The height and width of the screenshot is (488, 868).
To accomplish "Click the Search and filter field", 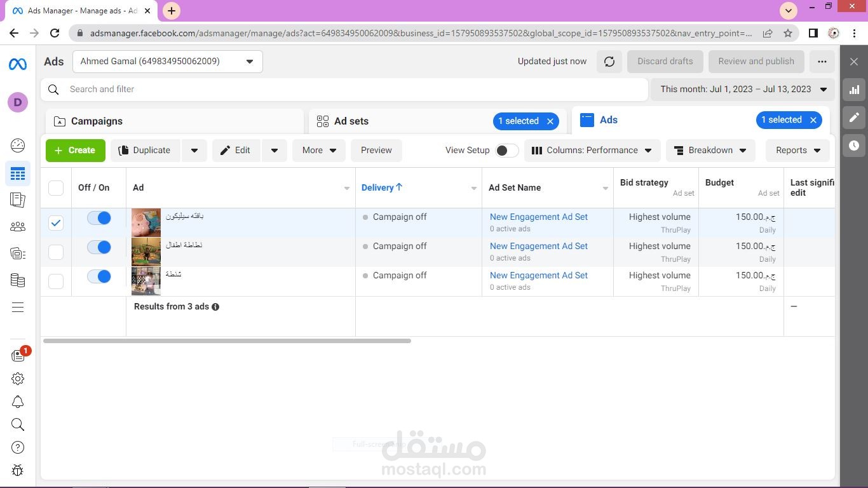I will 344,90.
